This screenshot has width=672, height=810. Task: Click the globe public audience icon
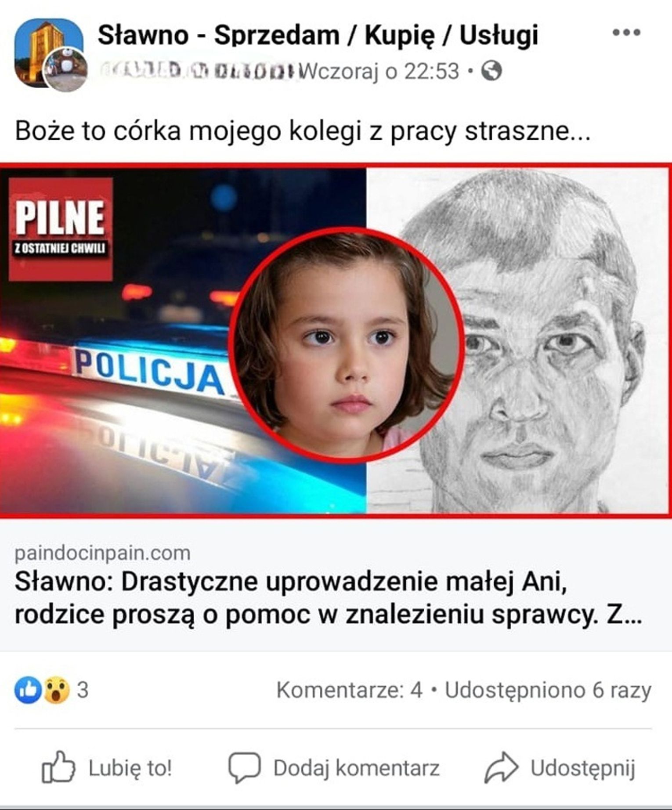(x=491, y=71)
